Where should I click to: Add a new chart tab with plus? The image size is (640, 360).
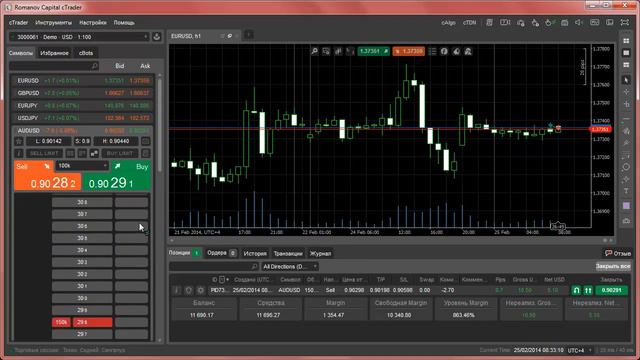pyautogui.click(x=248, y=36)
